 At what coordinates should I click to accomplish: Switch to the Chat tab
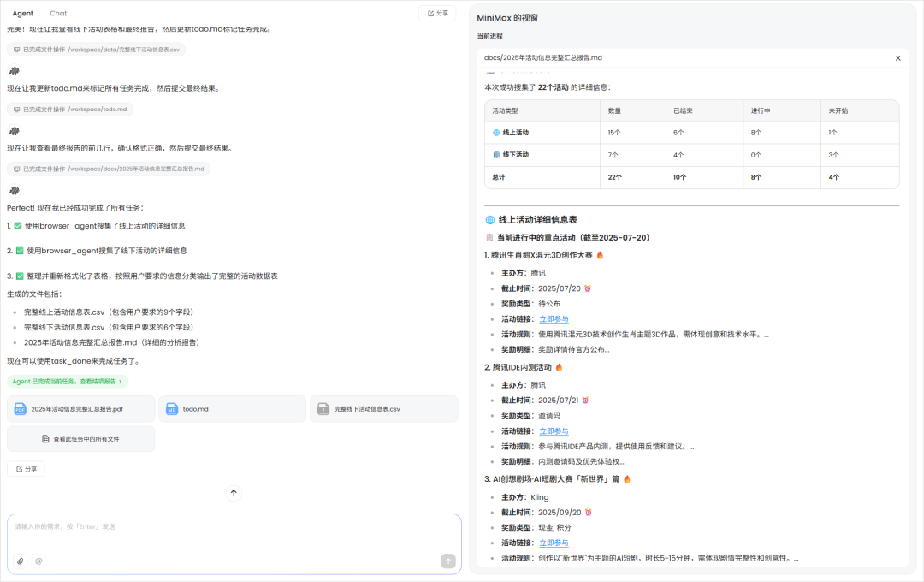(57, 13)
